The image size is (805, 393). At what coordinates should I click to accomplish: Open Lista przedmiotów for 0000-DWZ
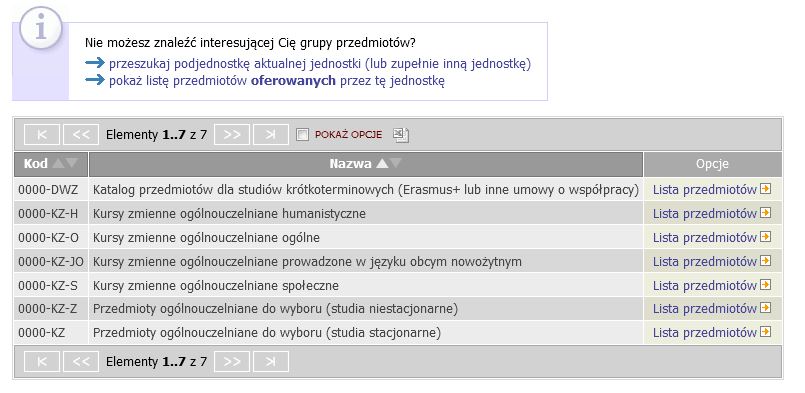point(705,190)
